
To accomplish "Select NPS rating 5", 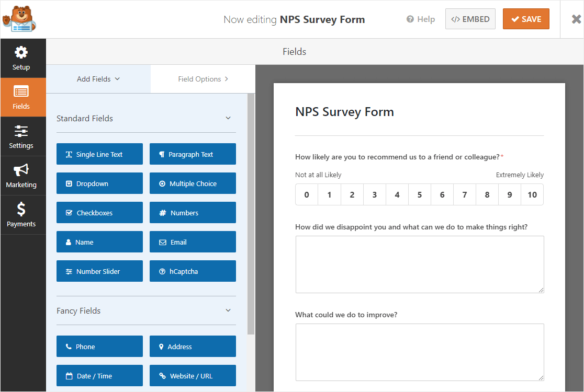I will (419, 194).
